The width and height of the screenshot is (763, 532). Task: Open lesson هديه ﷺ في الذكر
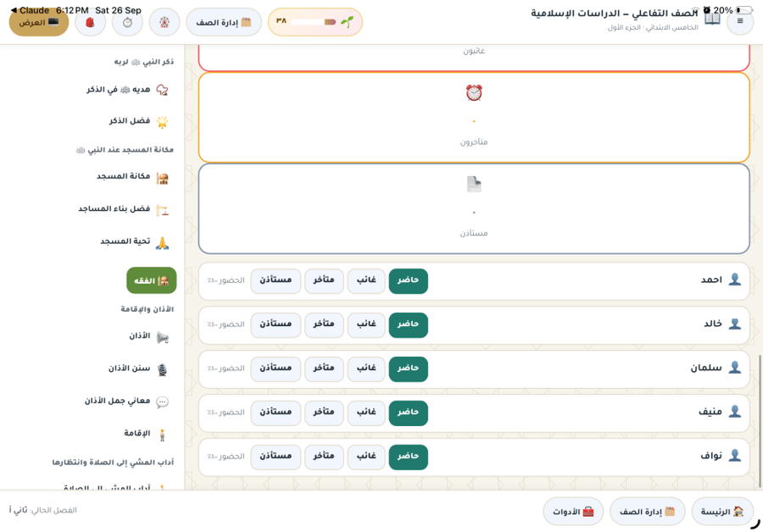(x=127, y=90)
